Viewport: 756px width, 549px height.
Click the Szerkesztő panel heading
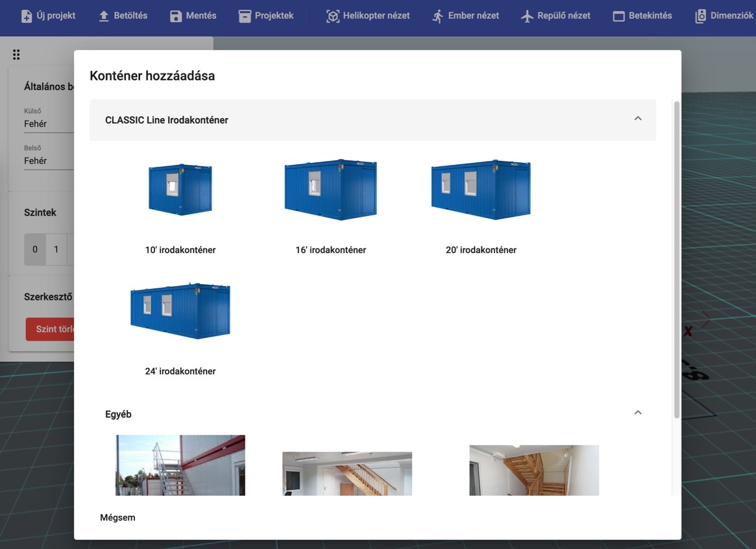48,297
